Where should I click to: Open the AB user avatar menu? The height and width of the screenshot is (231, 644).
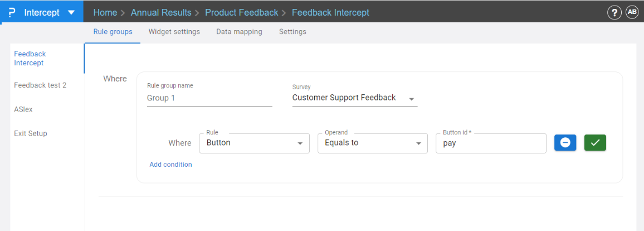click(632, 12)
